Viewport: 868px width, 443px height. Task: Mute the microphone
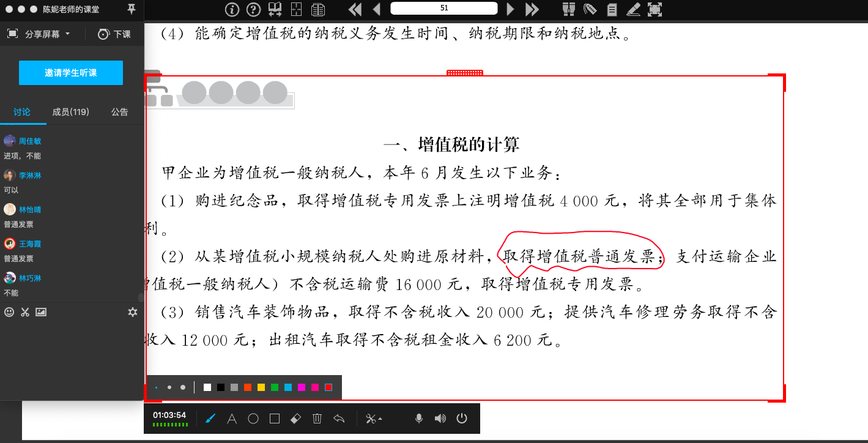pos(419,419)
